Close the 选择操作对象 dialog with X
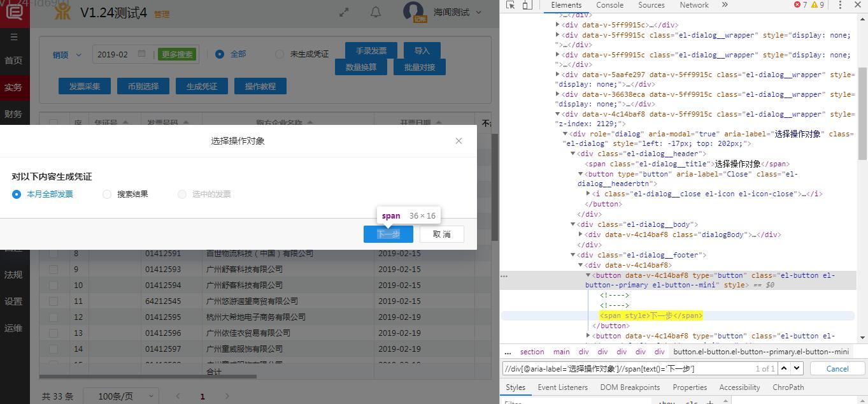This screenshot has height=404, width=868. [x=459, y=141]
